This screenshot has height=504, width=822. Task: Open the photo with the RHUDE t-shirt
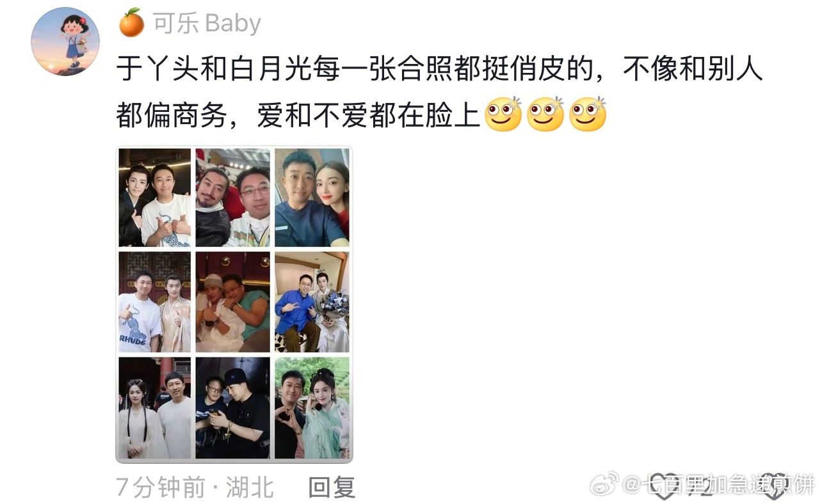point(155,302)
